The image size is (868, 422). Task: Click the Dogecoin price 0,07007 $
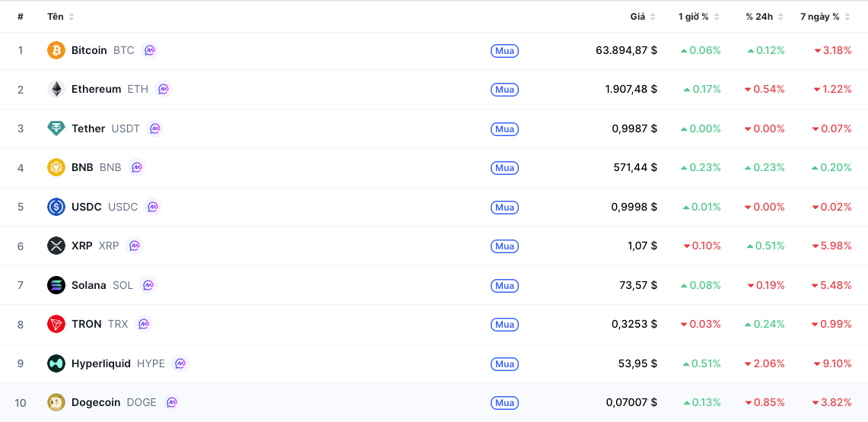click(631, 402)
